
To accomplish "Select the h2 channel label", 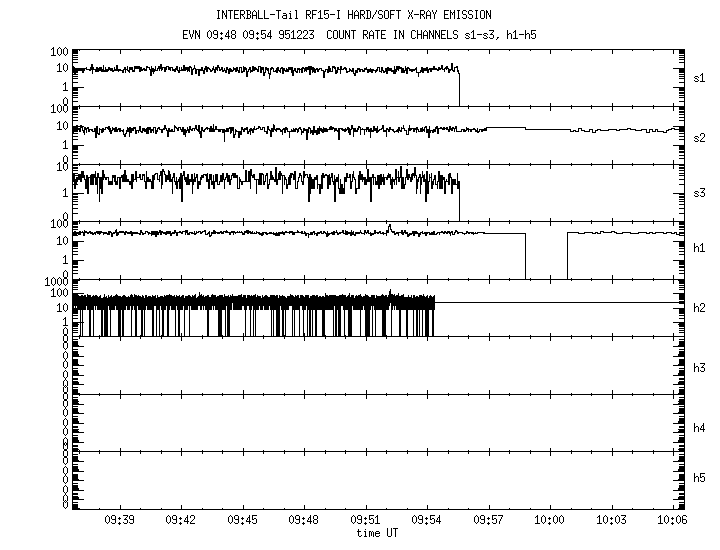I will point(699,308).
